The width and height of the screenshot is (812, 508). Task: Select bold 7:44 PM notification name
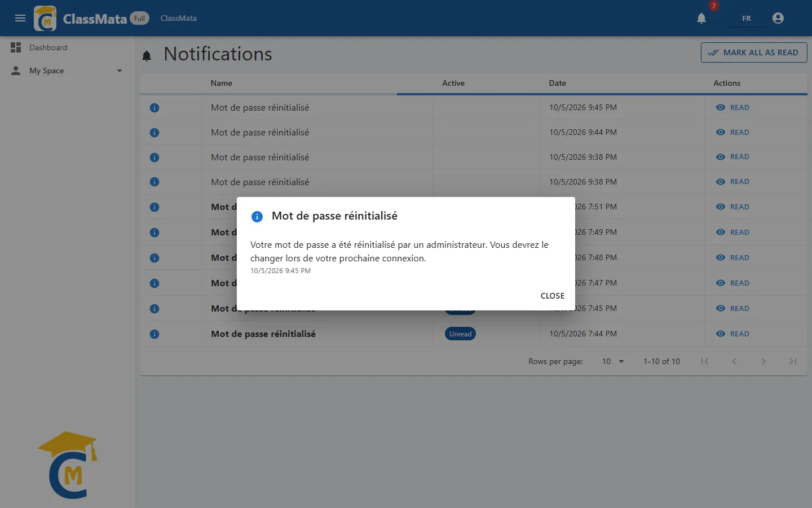263,334
